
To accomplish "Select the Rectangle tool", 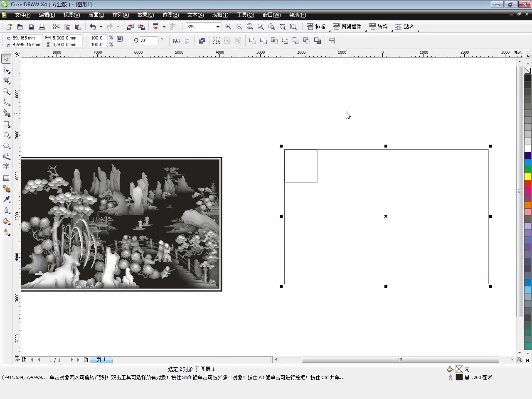I will tap(6, 124).
